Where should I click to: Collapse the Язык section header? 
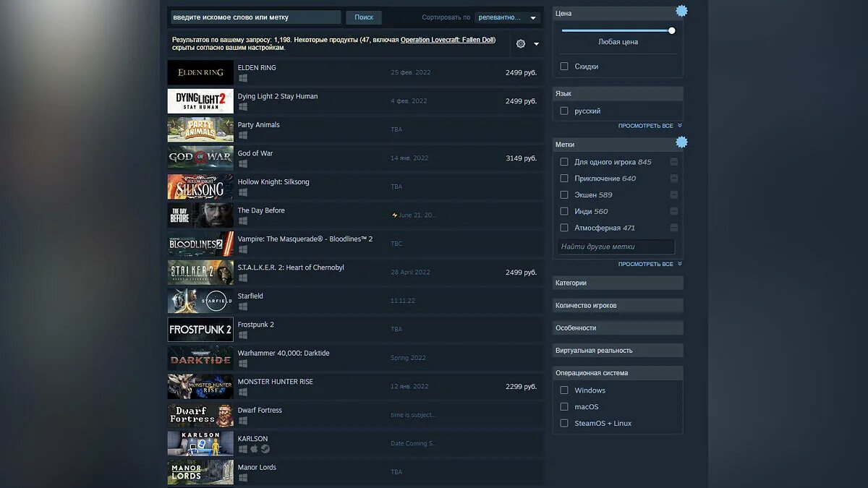(x=618, y=94)
